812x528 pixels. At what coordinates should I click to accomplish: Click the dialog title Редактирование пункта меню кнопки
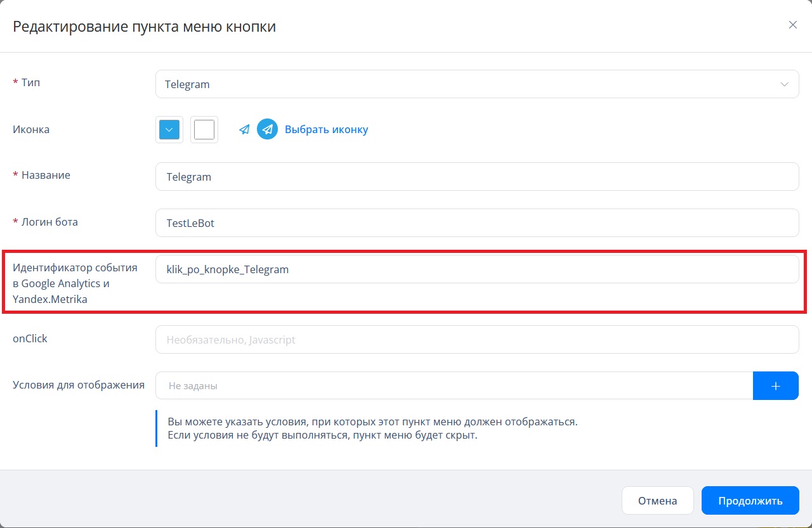click(144, 27)
